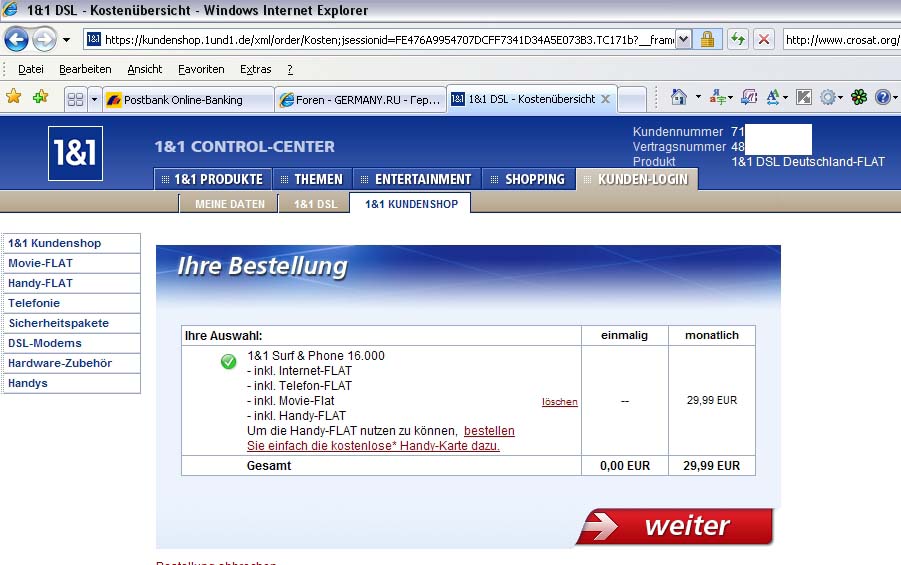
Task: Click the red weiter button
Action: (x=676, y=525)
